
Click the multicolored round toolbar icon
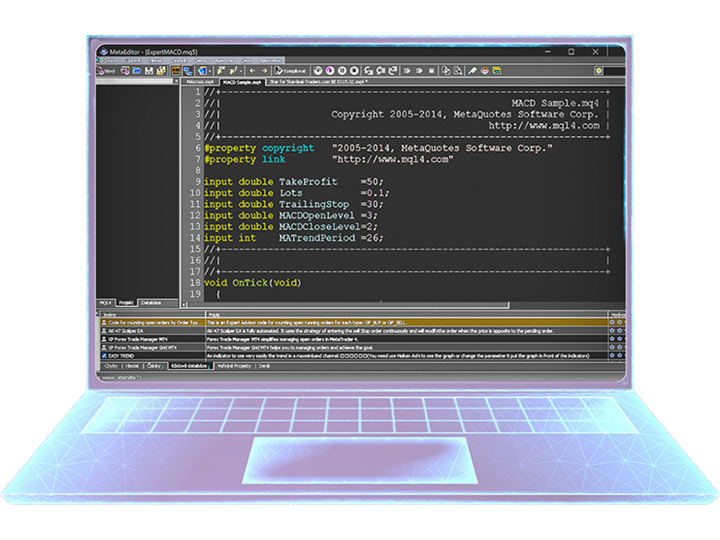coord(484,71)
